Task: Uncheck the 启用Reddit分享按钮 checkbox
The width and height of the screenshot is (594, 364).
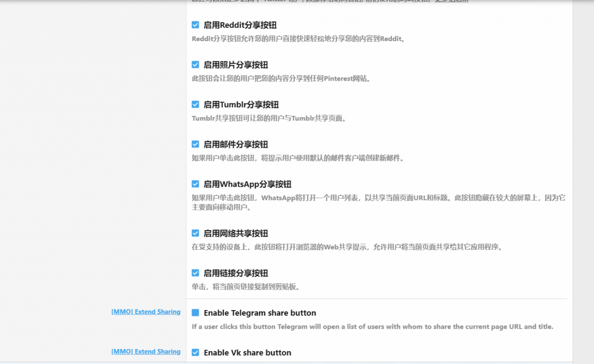Action: click(195, 25)
